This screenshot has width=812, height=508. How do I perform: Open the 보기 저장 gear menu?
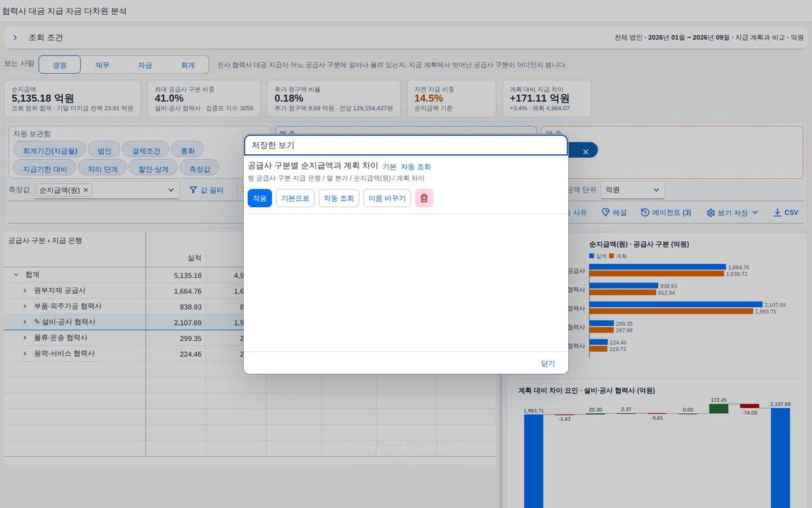733,213
